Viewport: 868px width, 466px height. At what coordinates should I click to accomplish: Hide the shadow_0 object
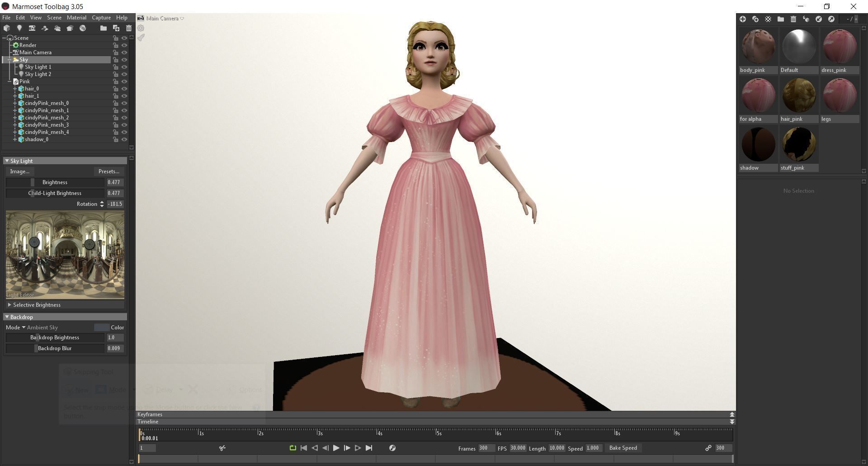pyautogui.click(x=124, y=139)
